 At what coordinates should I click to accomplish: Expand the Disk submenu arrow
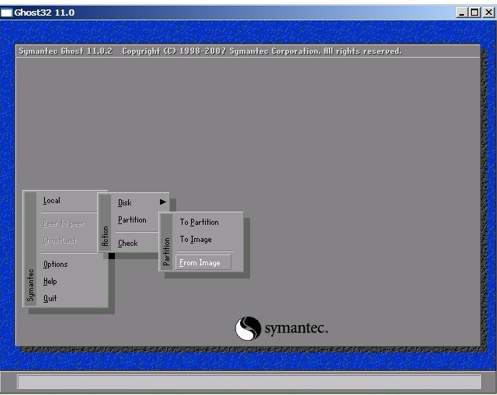coord(163,202)
